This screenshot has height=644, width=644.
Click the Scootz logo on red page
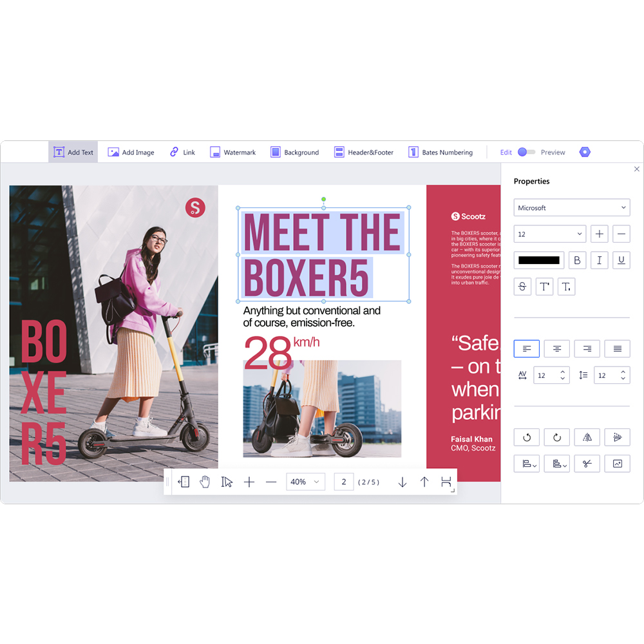click(468, 216)
